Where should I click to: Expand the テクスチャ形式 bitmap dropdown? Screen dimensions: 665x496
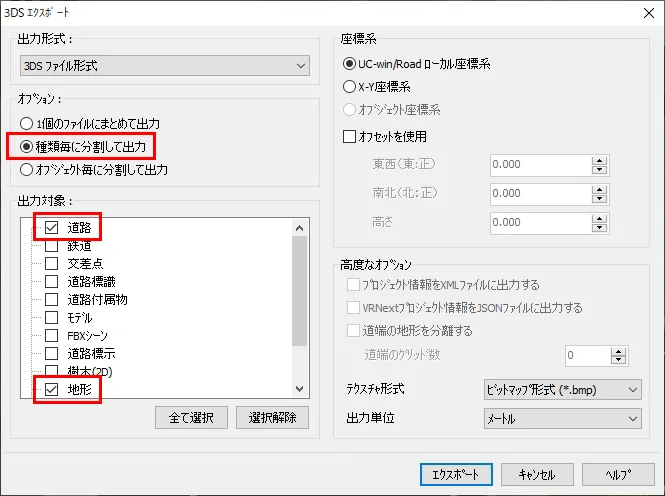(561, 389)
